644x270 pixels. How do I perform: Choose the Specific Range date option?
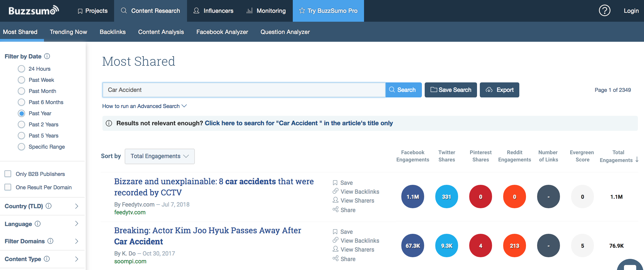click(x=21, y=147)
